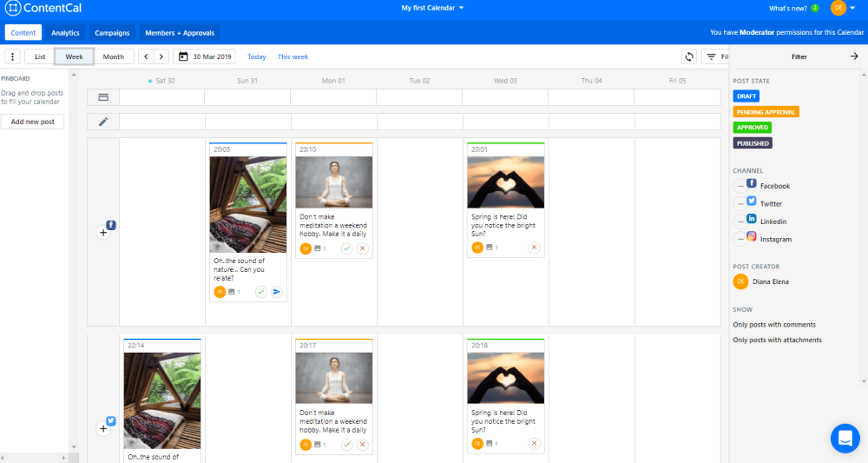This screenshot has height=463, width=868.
Task: Click the DE avatar on the 20:03 post
Action: click(x=220, y=292)
